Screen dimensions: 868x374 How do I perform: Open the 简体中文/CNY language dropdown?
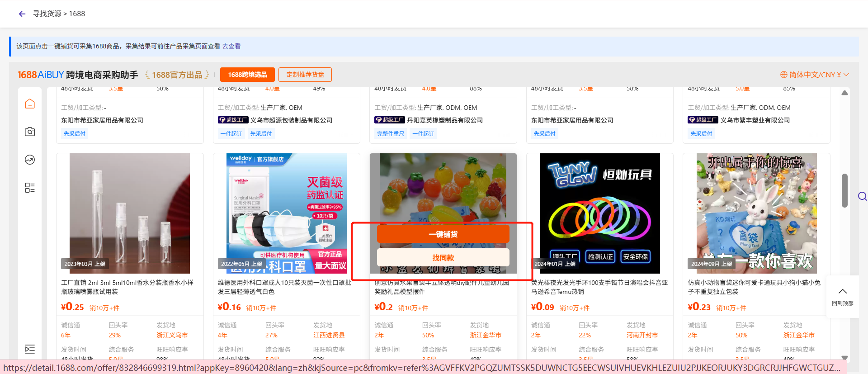pyautogui.click(x=815, y=75)
